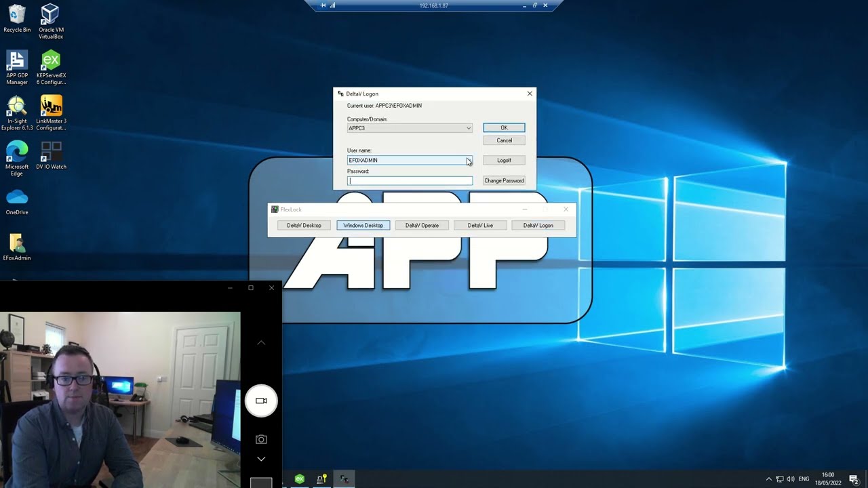
Task: Select the DV IO Watch desktop icon
Action: pos(51,155)
